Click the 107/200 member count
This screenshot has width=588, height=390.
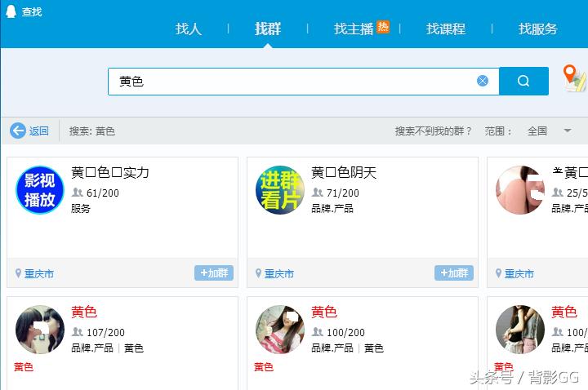[105, 332]
